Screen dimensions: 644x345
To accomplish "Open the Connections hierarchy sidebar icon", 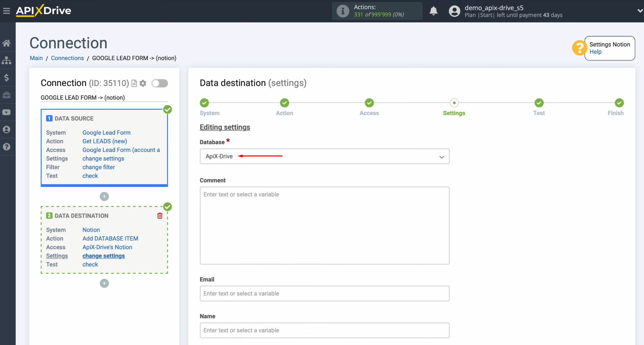I will [x=7, y=60].
